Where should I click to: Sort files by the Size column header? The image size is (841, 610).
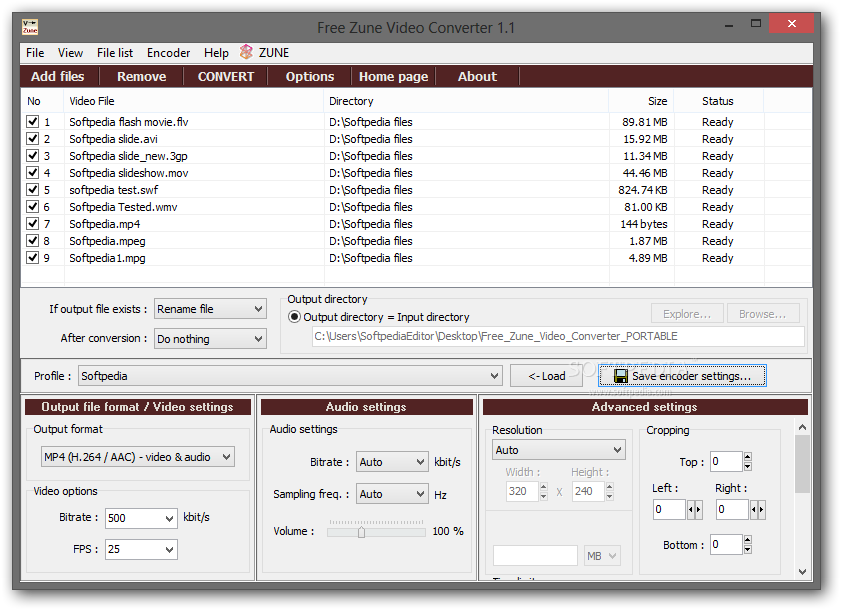[641, 101]
